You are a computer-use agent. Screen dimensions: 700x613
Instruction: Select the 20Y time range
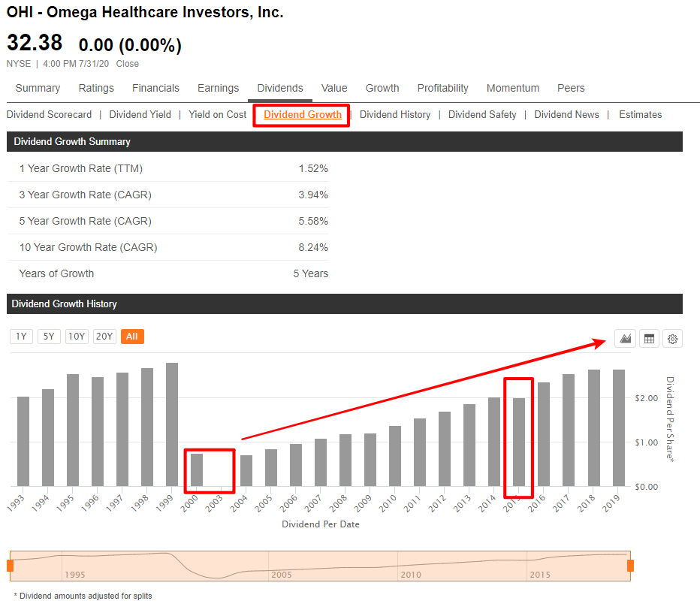point(104,337)
